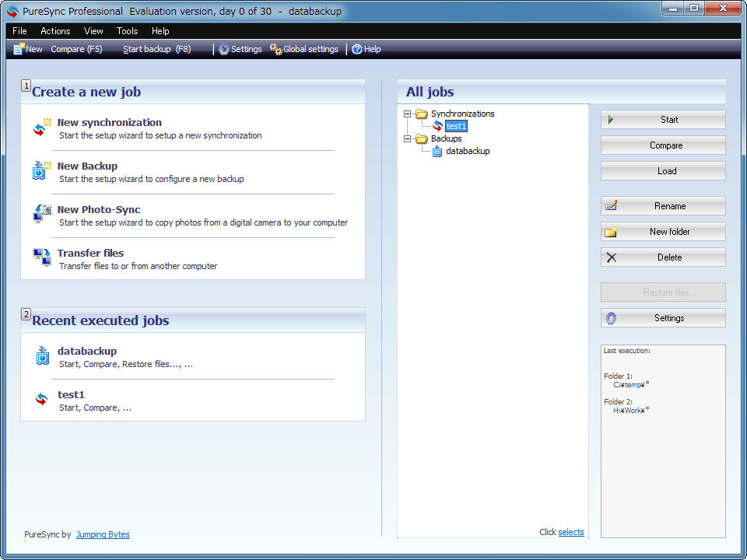
Task: Maximize the PureSync window
Action: [694, 8]
